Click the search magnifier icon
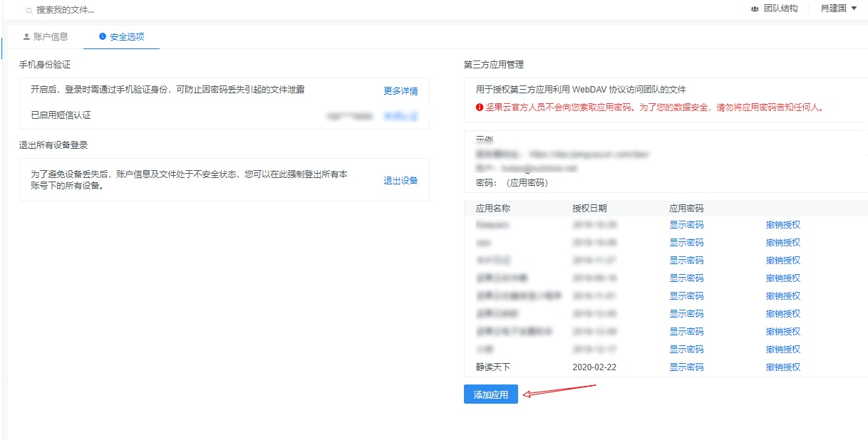This screenshot has height=440, width=868. (x=29, y=11)
